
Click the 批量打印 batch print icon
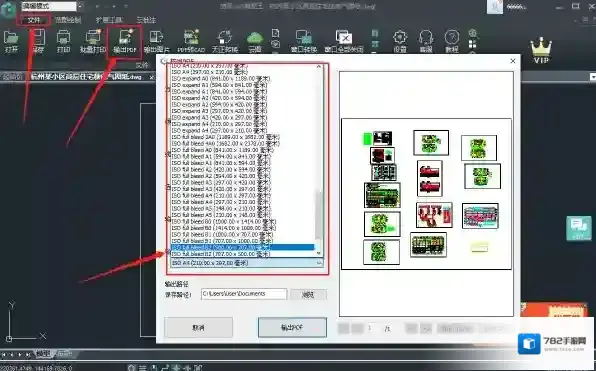click(x=93, y=41)
